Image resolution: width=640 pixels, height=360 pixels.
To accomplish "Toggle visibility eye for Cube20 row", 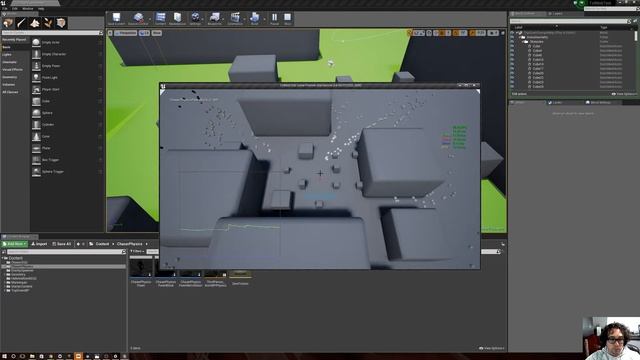I will [x=512, y=73].
